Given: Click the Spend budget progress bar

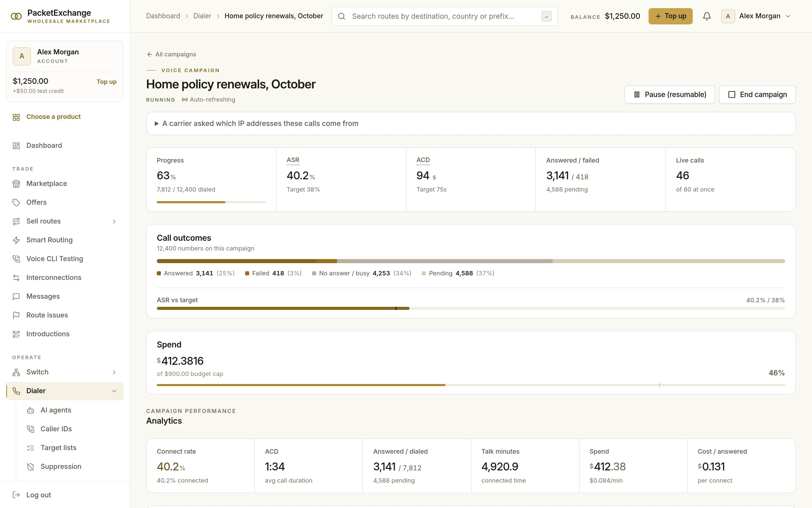Looking at the screenshot, I should 470,385.
